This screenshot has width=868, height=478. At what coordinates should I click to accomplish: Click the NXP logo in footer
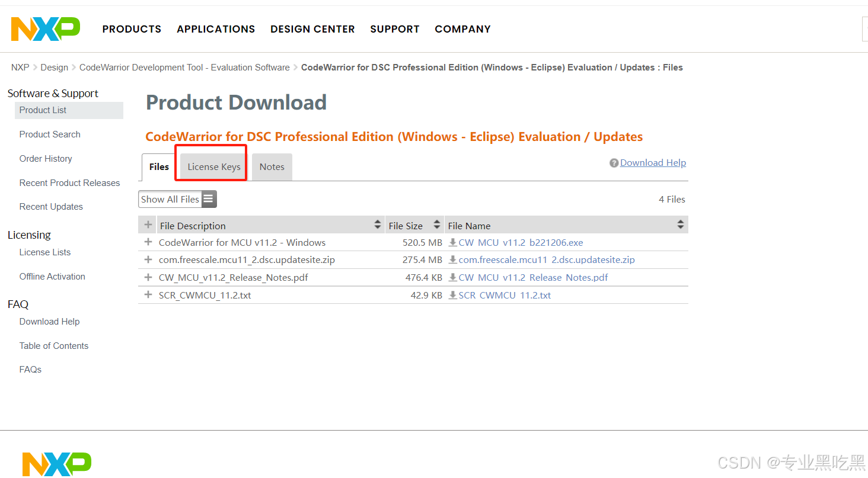click(57, 464)
